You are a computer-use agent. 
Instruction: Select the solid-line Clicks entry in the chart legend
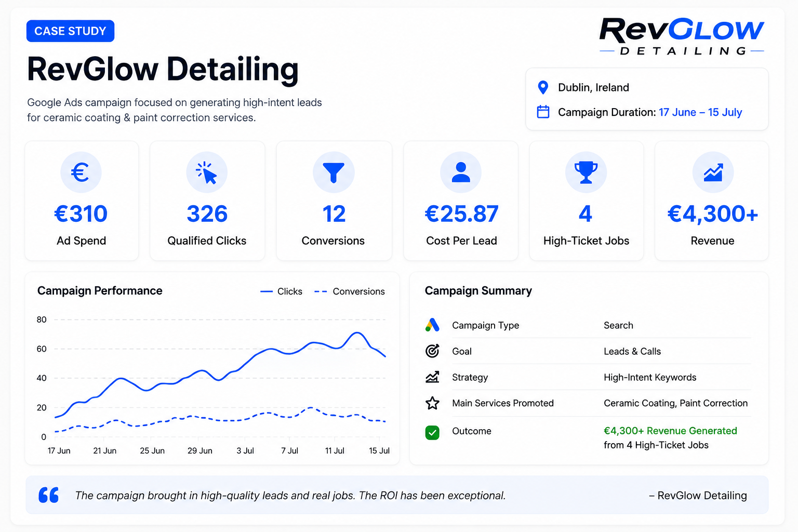pyautogui.click(x=281, y=291)
